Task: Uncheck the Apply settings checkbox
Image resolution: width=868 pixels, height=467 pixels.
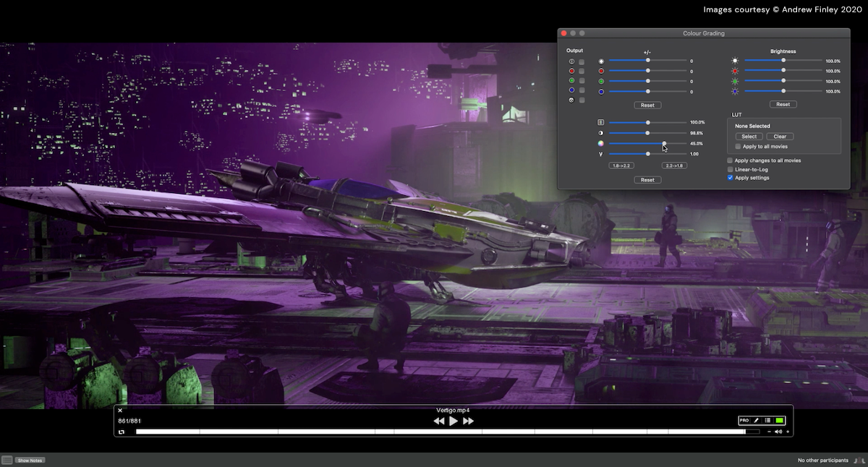Action: coord(730,178)
